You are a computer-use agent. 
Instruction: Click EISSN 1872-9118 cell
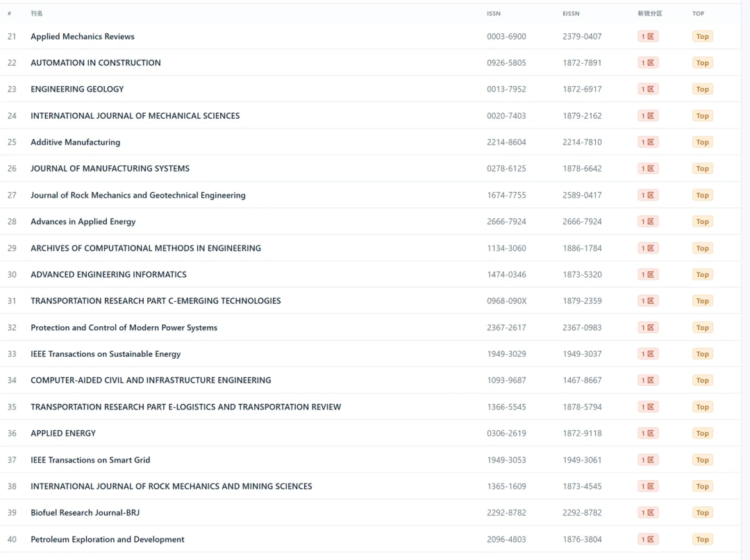click(582, 433)
